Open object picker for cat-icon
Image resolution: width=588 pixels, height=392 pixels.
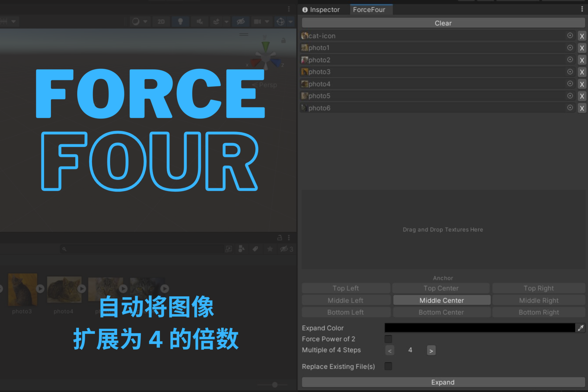pyautogui.click(x=570, y=36)
